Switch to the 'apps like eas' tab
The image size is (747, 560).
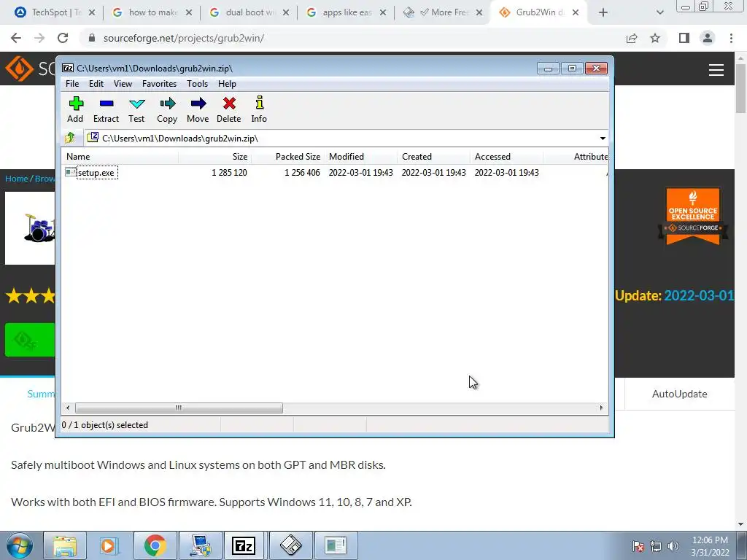coord(347,12)
